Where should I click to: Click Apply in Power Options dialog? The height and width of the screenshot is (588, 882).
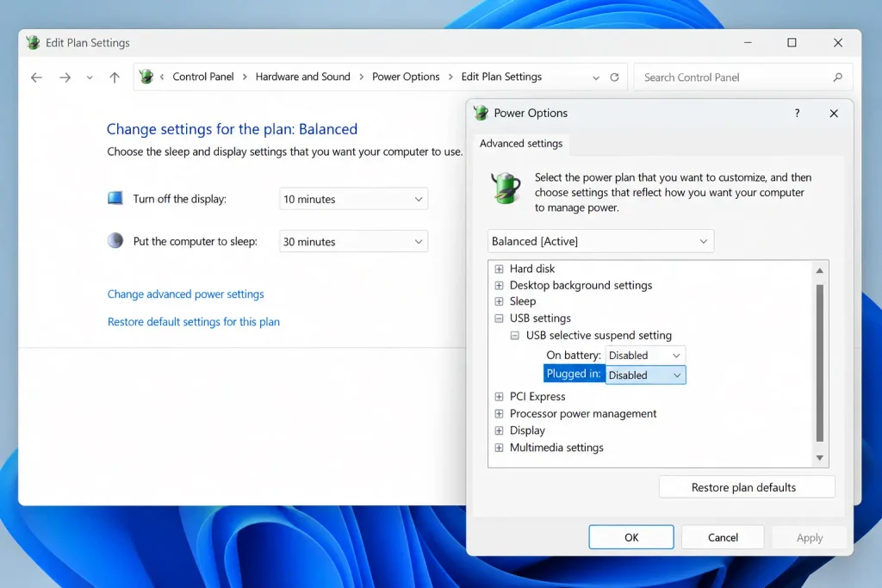pyautogui.click(x=810, y=538)
